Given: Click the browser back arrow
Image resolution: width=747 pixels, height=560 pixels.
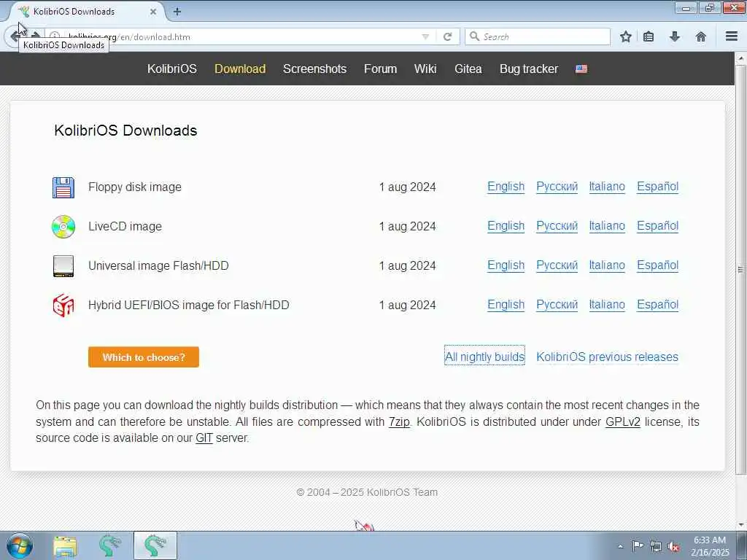Looking at the screenshot, I should pyautogui.click(x=15, y=36).
